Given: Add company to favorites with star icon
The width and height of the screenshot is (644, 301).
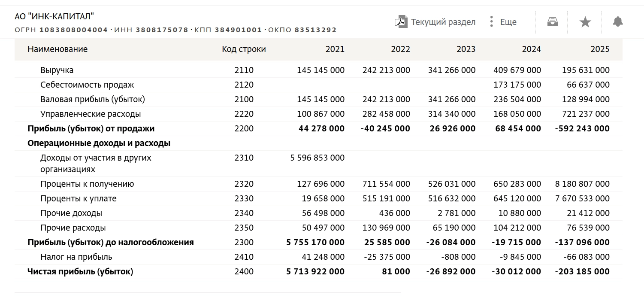Looking at the screenshot, I should [585, 22].
